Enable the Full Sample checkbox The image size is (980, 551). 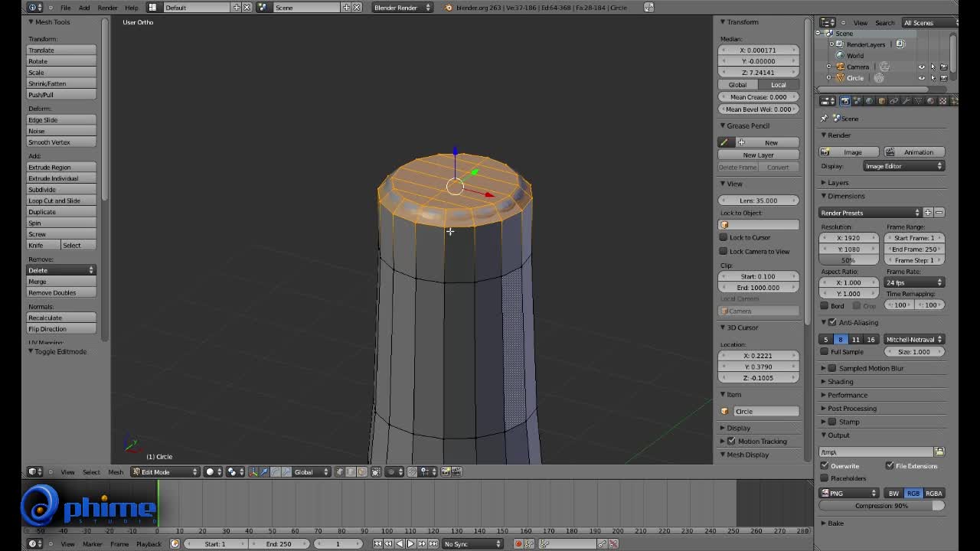click(825, 351)
